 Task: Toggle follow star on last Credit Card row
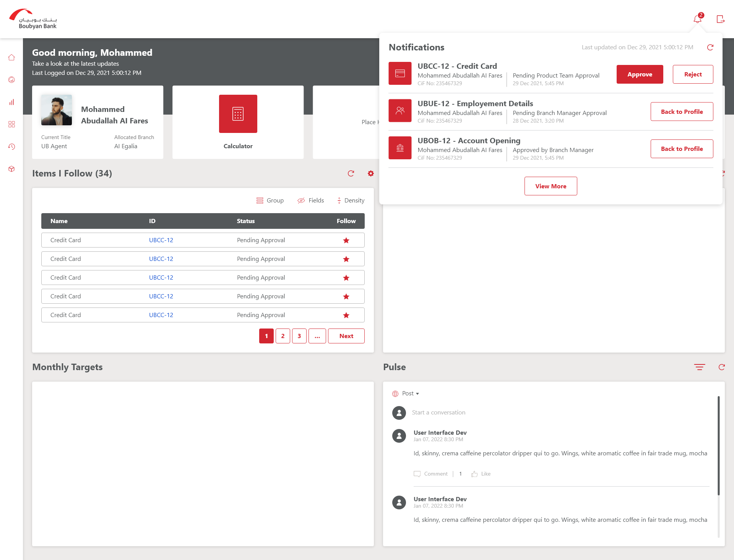pos(346,315)
